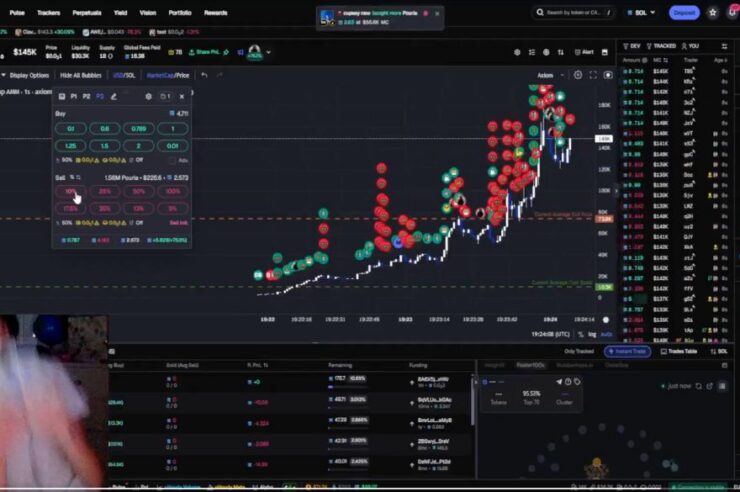Viewport: 740px width, 492px height.
Task: Click the Instant Trade button
Action: click(x=630, y=351)
